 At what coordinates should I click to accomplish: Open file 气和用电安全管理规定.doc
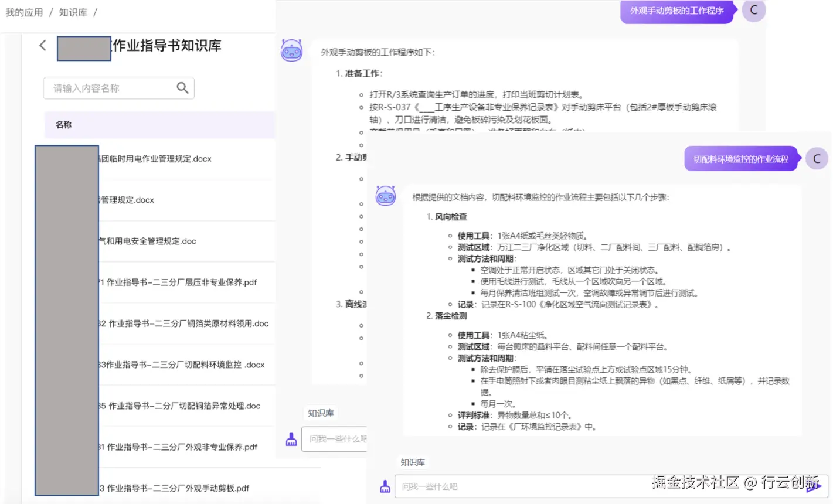(148, 241)
